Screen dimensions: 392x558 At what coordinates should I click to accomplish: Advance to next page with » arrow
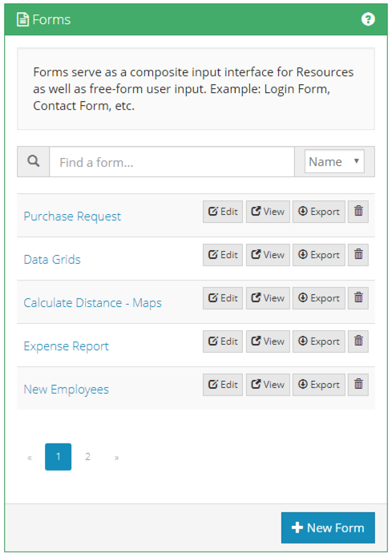pos(116,457)
